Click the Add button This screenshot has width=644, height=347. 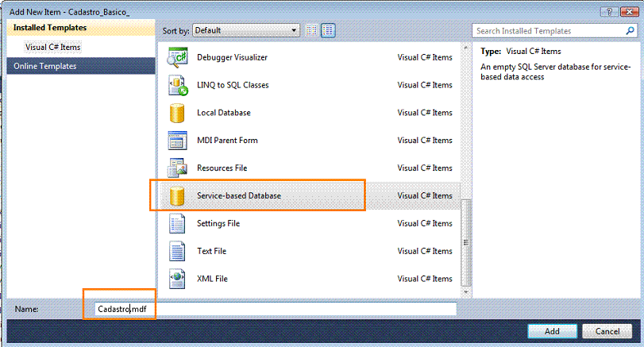(x=552, y=331)
